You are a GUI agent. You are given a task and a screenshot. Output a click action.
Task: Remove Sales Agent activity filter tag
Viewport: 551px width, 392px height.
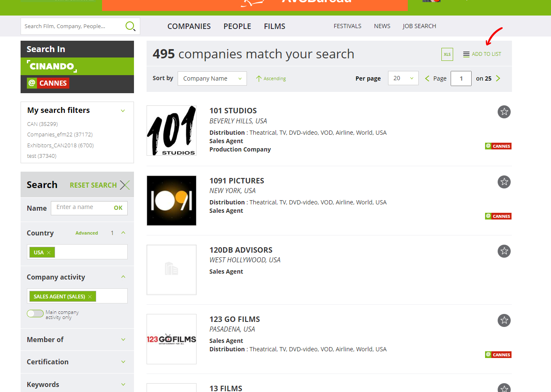90,297
